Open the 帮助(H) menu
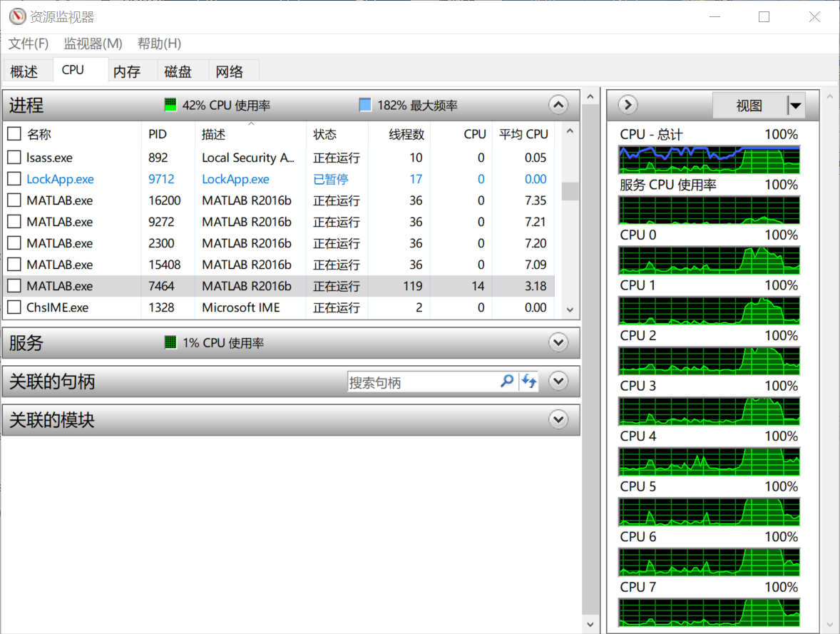Screen dimensions: 840x634 [x=159, y=44]
